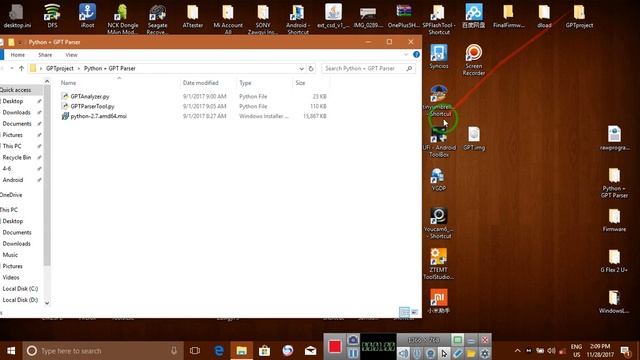Click the Type here to search box

[x=103, y=351]
